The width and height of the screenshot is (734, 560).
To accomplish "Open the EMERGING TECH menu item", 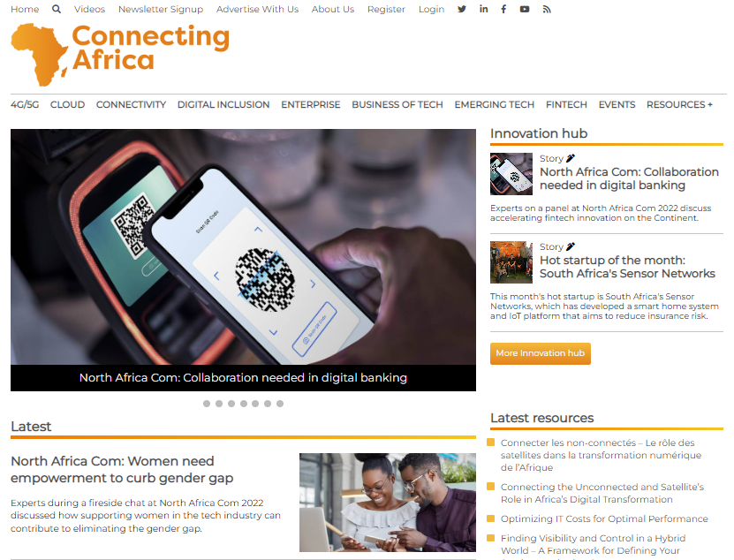I will [494, 104].
